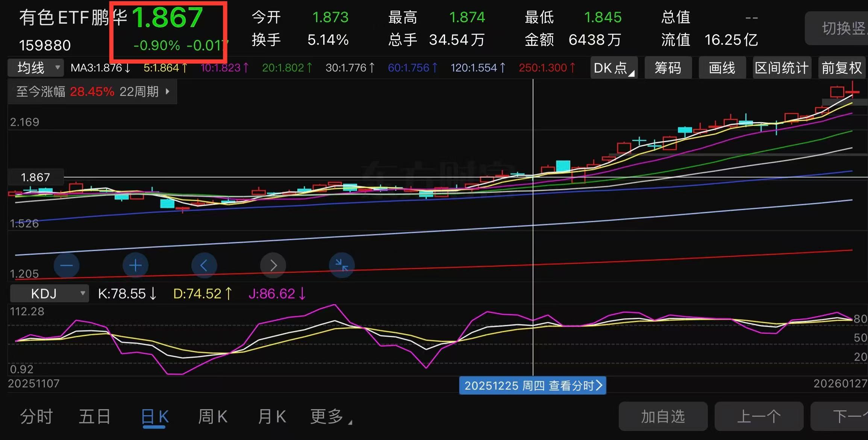Expand the 至今涨幅 22周期 arrow
The image size is (868, 440).
pos(168,91)
